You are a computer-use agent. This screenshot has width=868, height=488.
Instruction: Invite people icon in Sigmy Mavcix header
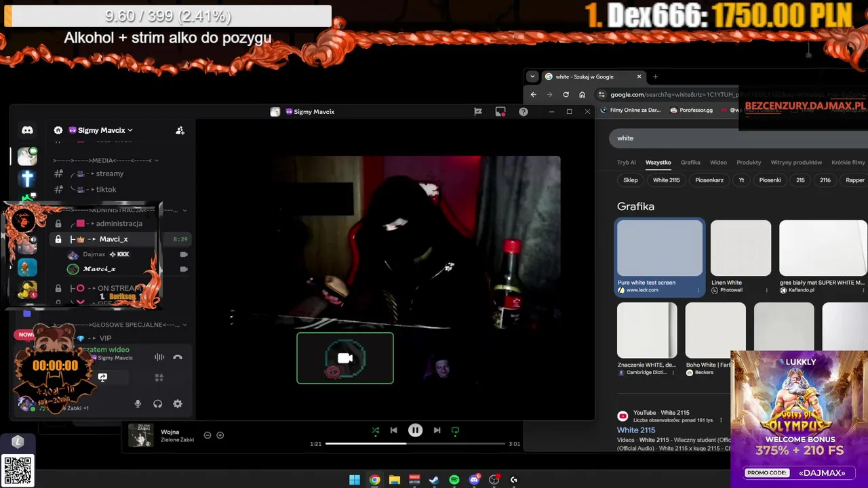tap(180, 130)
